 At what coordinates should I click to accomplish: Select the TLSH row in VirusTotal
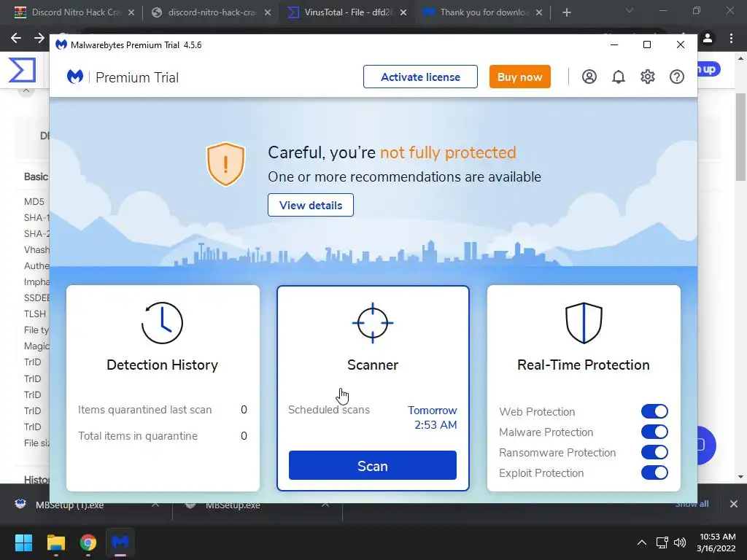pos(35,314)
